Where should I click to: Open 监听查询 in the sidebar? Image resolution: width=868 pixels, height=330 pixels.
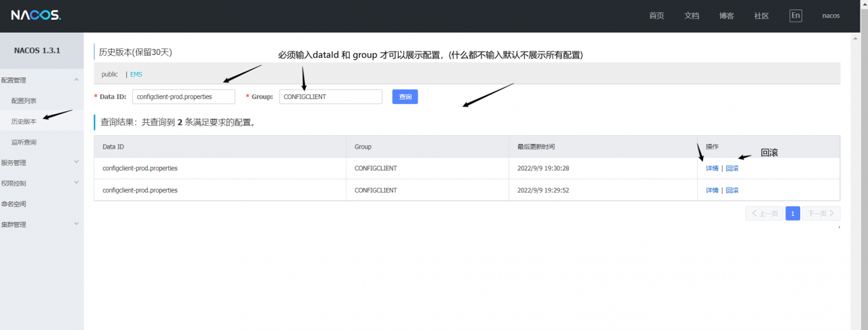click(24, 142)
